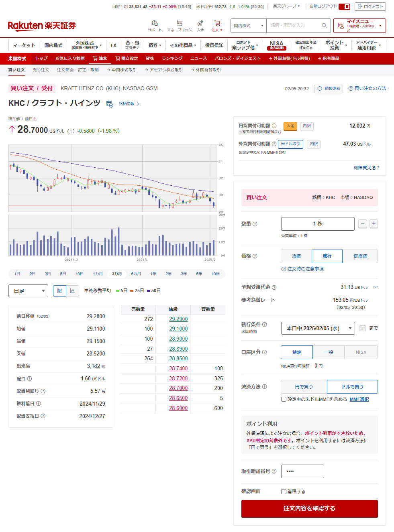This screenshot has width=394, height=532.
Task: Open the ランキング menu item
Action: [172, 59]
